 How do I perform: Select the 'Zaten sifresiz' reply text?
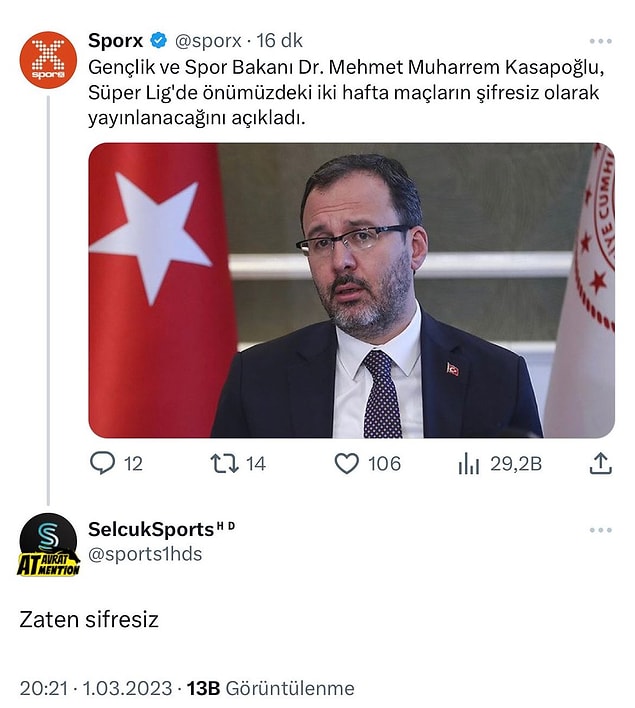pyautogui.click(x=89, y=620)
